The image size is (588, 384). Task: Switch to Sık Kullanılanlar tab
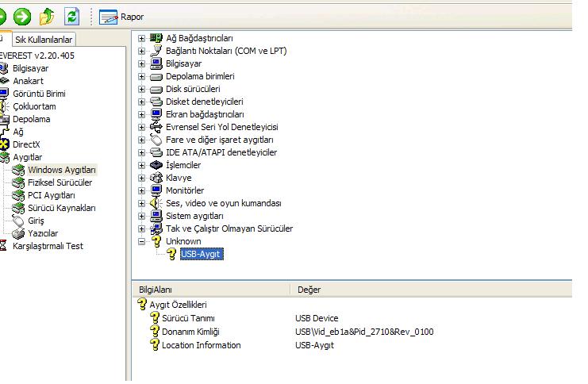pos(44,40)
